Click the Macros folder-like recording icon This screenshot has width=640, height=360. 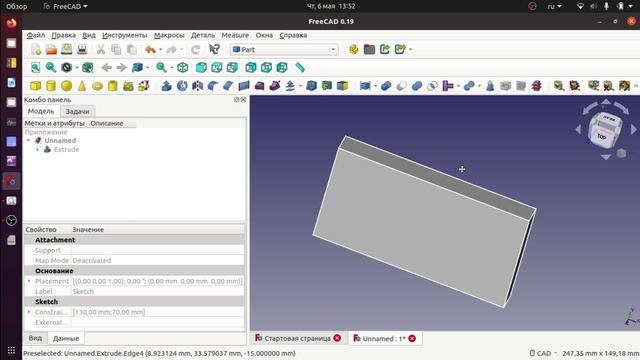[369, 49]
